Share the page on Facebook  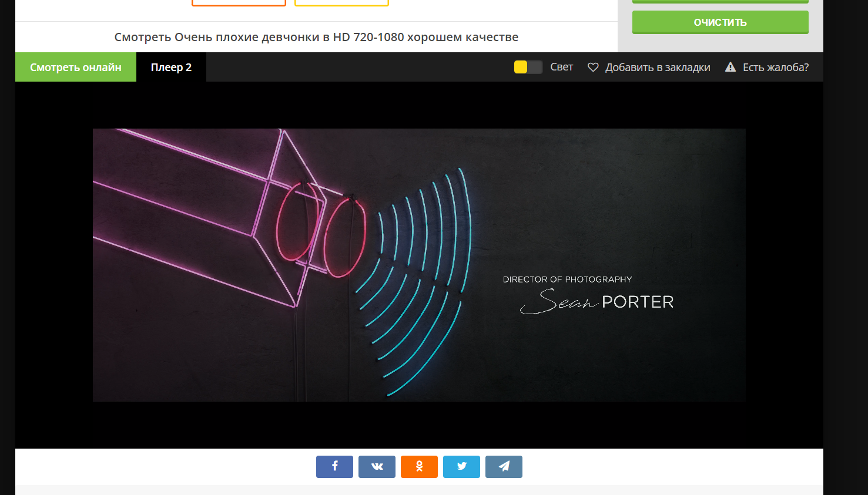click(334, 467)
